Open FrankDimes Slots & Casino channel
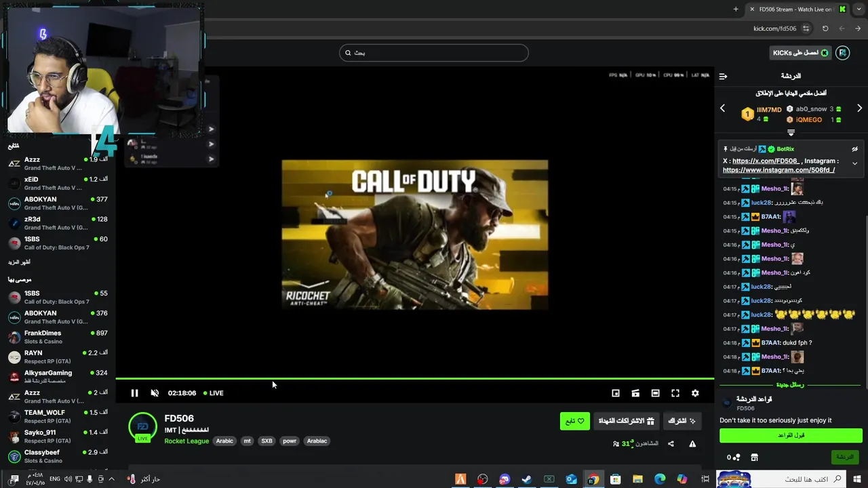868x488 pixels. (58, 337)
